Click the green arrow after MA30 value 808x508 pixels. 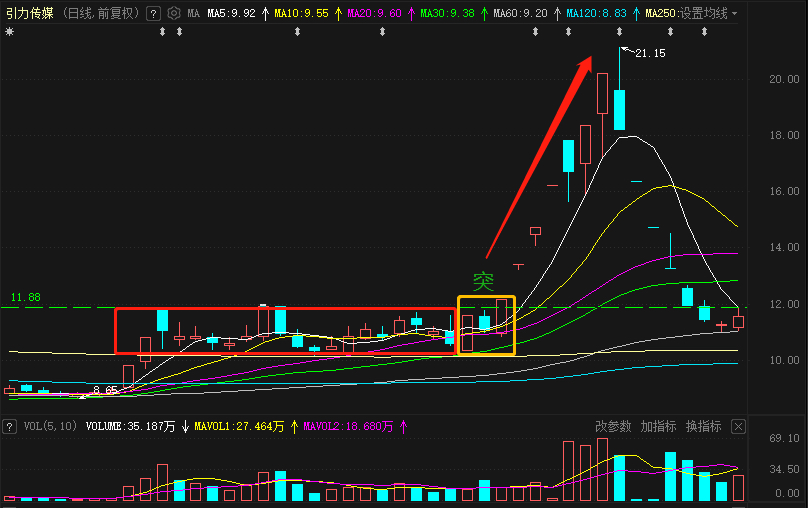[x=485, y=14]
